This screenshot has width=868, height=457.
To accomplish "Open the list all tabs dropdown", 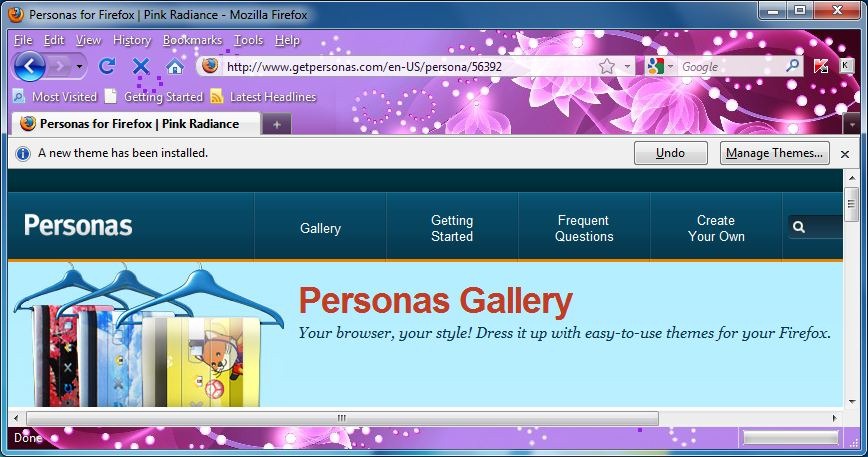I will [x=851, y=125].
